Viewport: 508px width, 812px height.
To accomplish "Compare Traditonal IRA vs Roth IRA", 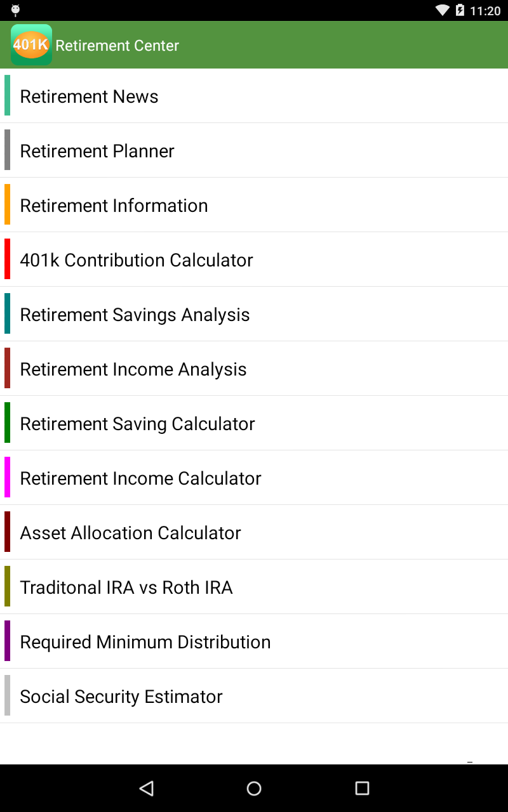I will (126, 587).
